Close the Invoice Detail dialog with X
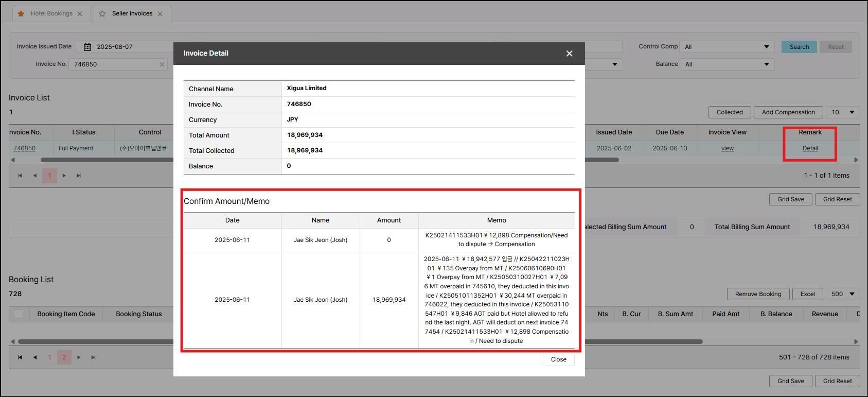 coord(569,54)
